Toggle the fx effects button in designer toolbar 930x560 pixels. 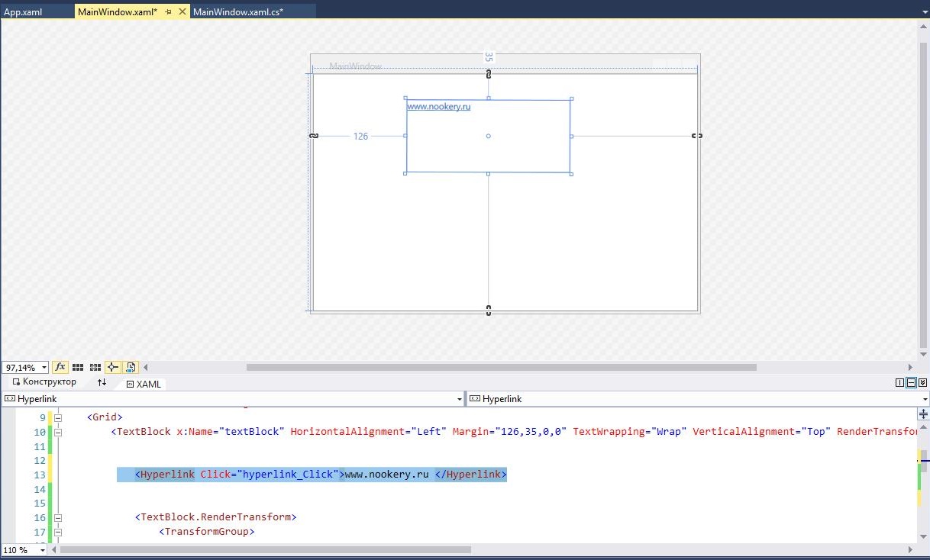pyautogui.click(x=60, y=367)
